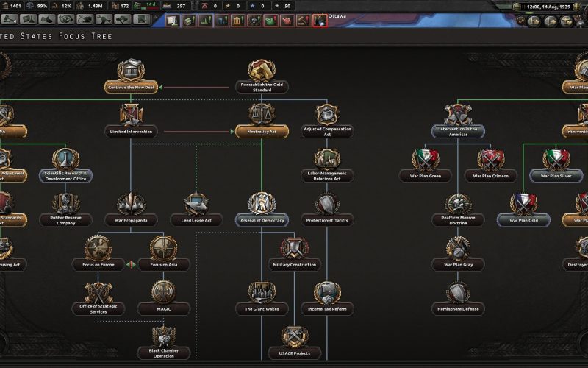Click the manpower 1.43M indicator
588x368 pixels.
point(91,6)
